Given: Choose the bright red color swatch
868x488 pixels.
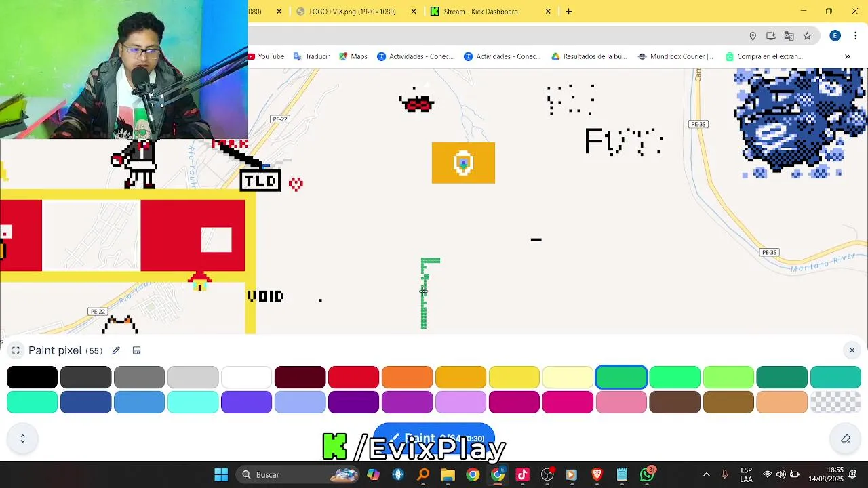Looking at the screenshot, I should (353, 378).
